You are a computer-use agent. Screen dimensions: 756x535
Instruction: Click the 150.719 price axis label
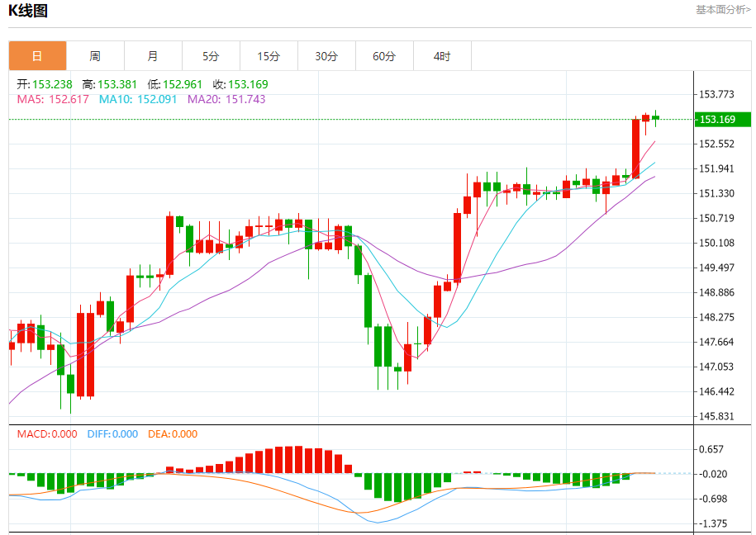[716, 218]
